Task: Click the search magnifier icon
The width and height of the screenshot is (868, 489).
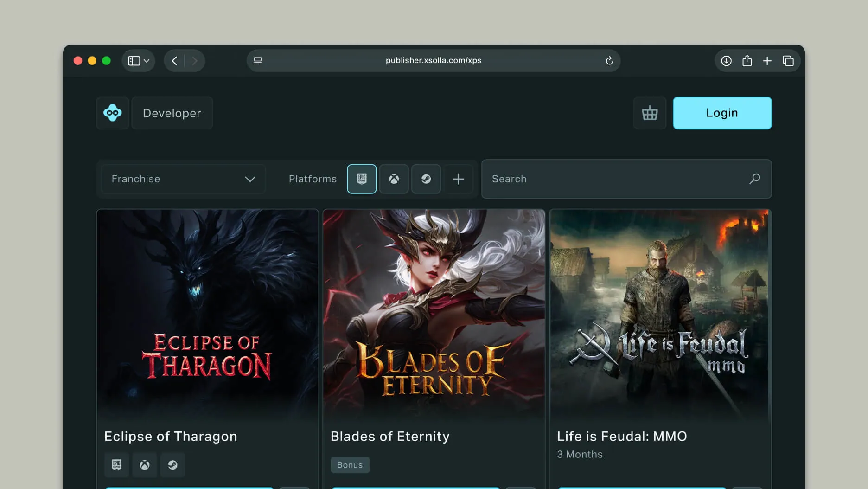Action: [755, 179]
